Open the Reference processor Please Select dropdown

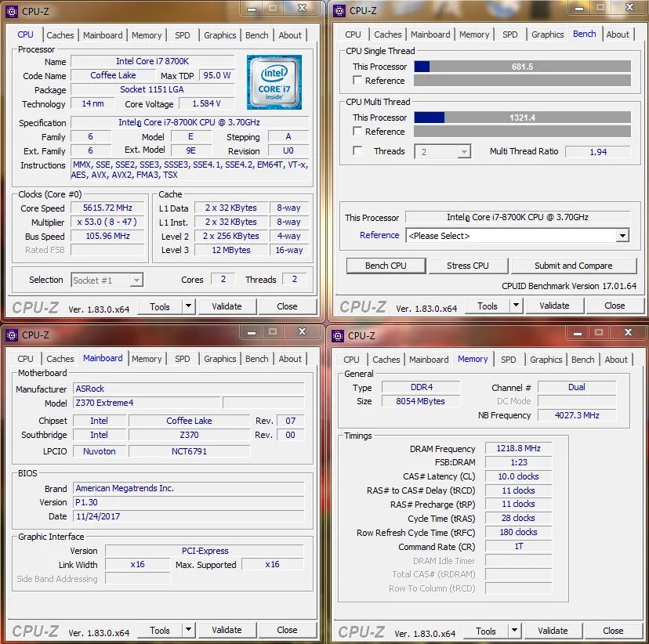pyautogui.click(x=622, y=236)
